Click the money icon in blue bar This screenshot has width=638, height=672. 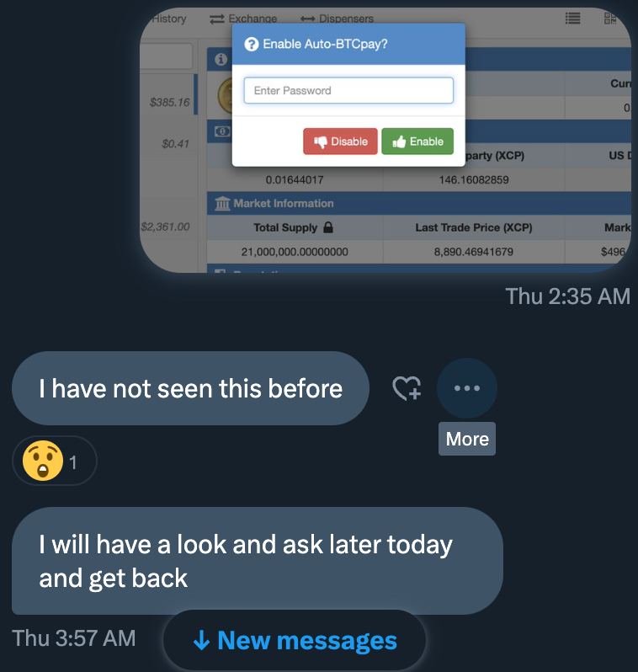222,131
